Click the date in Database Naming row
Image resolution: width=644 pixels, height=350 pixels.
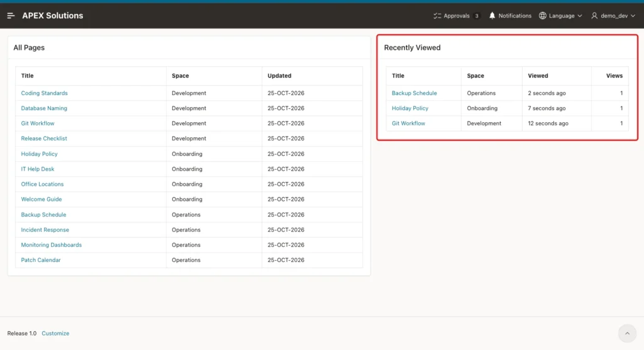tap(286, 108)
